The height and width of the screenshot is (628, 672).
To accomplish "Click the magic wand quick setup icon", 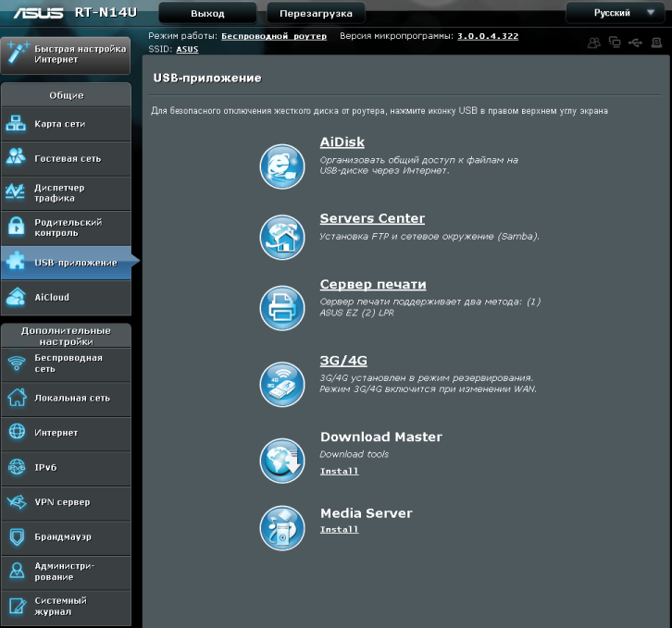I will point(18,54).
